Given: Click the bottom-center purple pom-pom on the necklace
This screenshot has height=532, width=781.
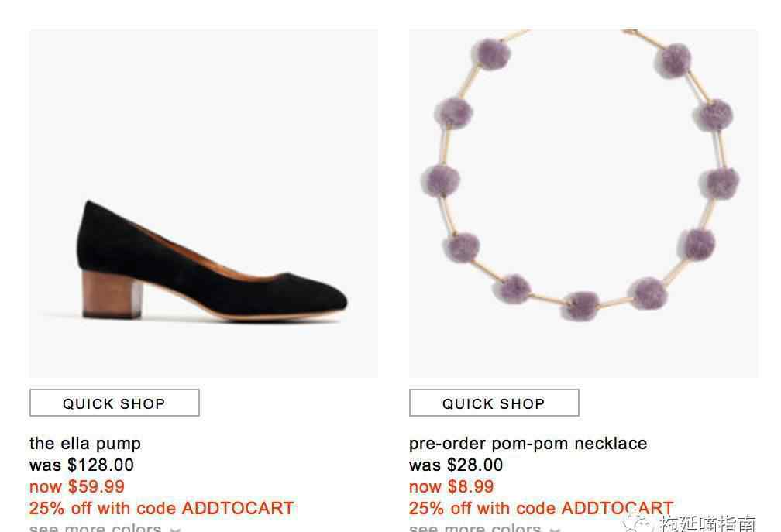Looking at the screenshot, I should coord(580,305).
